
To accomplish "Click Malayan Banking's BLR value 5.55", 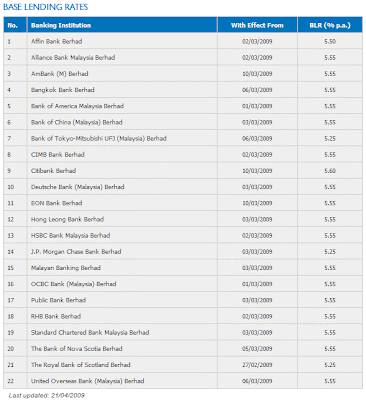I will [x=330, y=268].
